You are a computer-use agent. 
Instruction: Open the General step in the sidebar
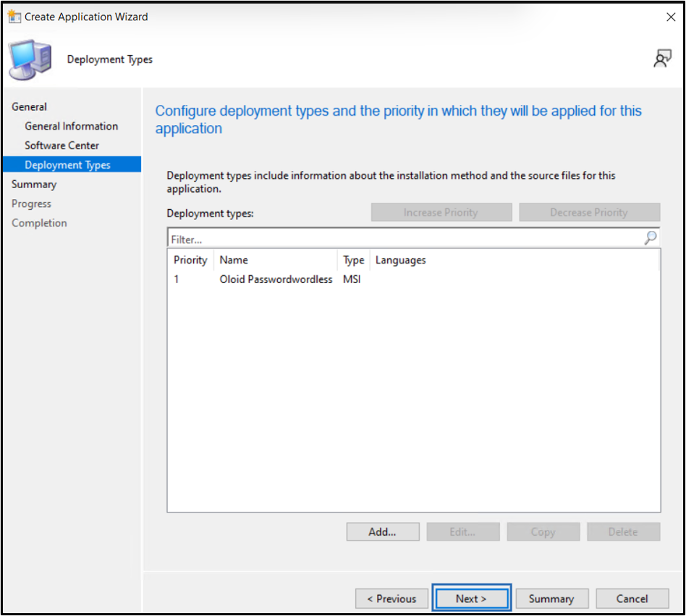point(29,106)
